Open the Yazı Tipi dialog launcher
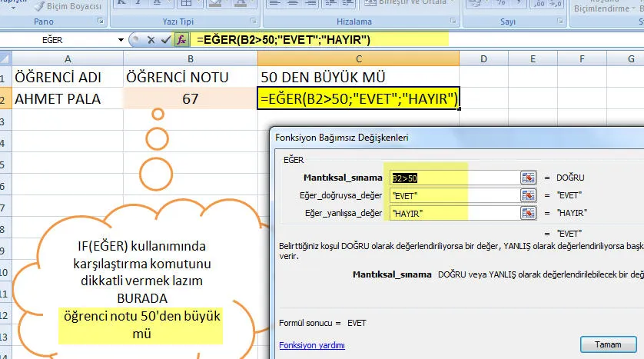Image resolution: width=644 pixels, height=359 pixels. (254, 22)
